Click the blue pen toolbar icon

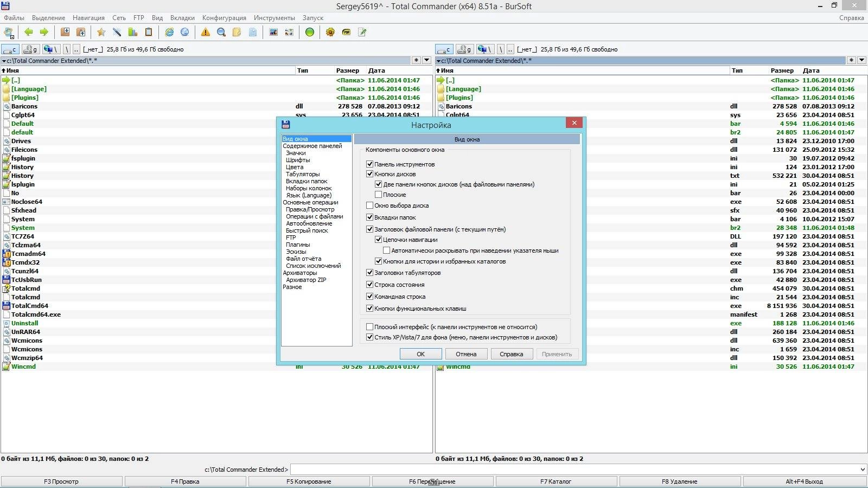pos(117,32)
